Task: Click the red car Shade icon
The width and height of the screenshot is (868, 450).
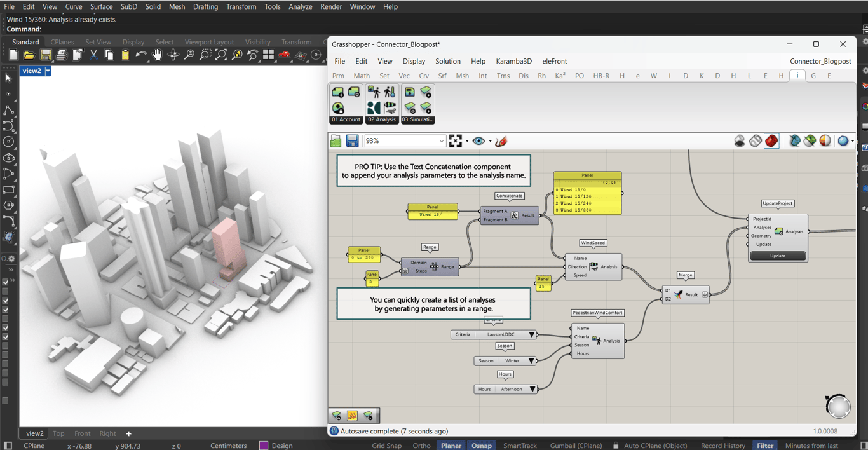Action: tap(284, 55)
